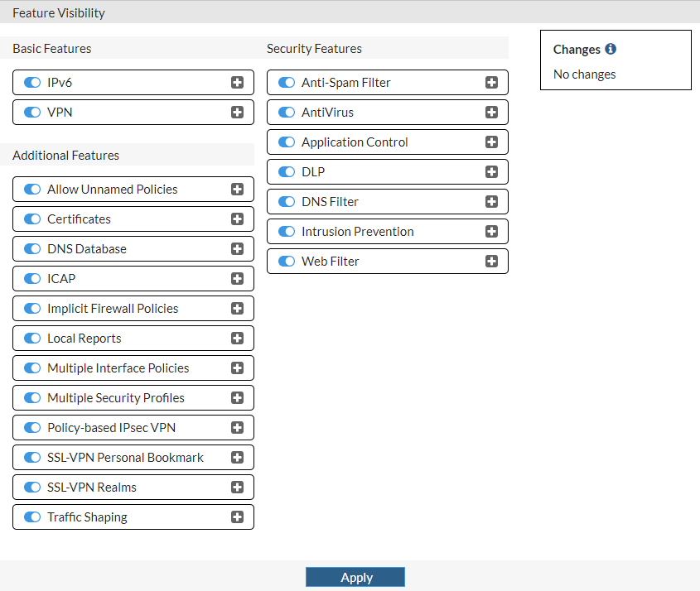Expand Multiple Interface Policies details
The height and width of the screenshot is (591, 700).
click(x=237, y=368)
